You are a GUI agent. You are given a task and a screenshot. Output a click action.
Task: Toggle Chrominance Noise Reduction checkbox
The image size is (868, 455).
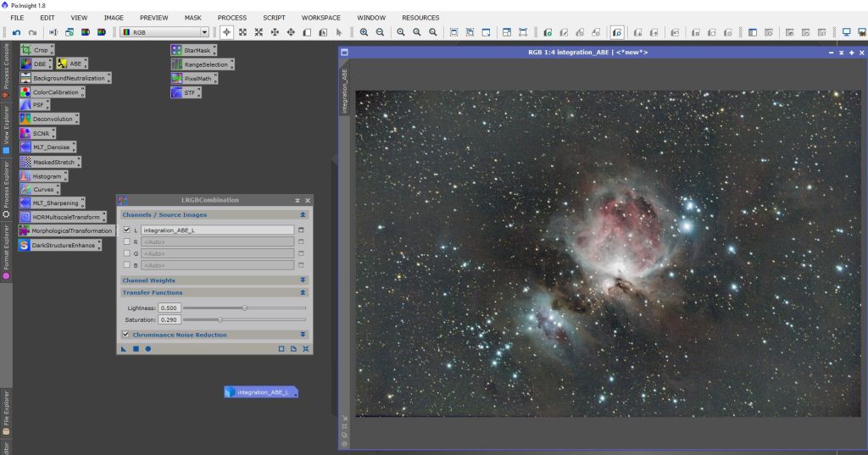coord(126,335)
